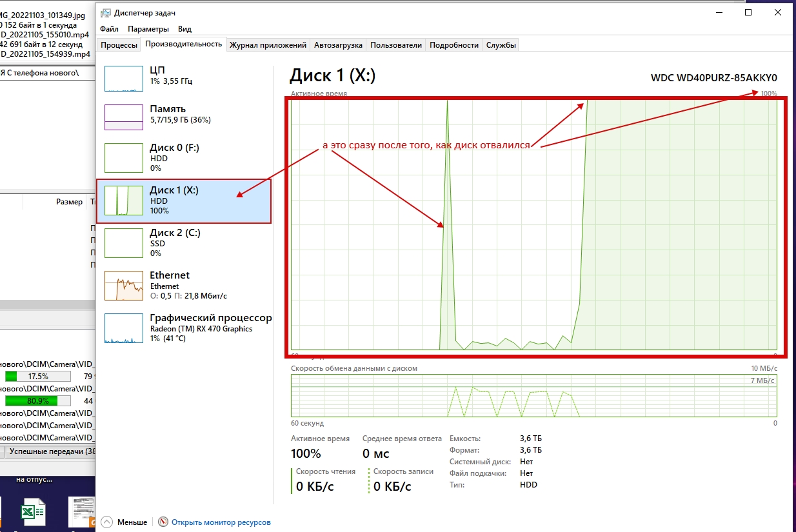Click the '691 байт в 12 секунд' log line

coord(43,44)
